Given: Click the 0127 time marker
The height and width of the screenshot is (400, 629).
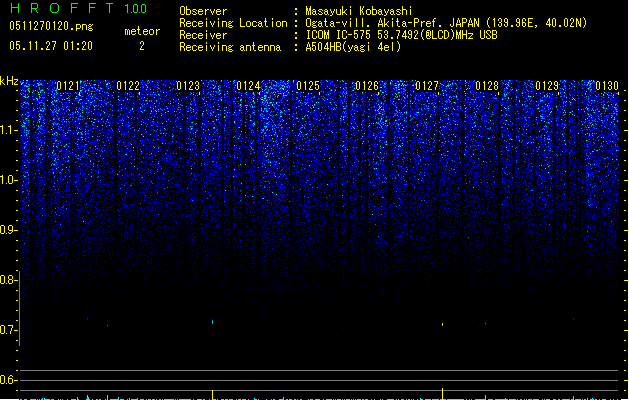Looking at the screenshot, I should 427,86.
